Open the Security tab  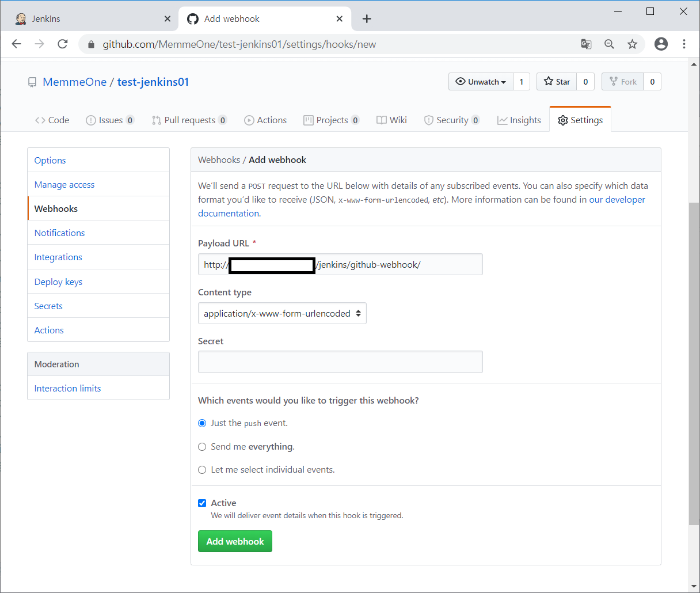452,120
